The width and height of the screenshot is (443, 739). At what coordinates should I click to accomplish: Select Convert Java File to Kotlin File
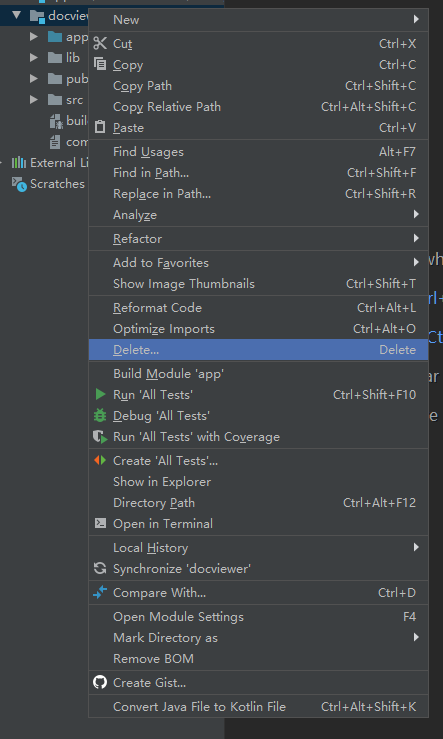(x=258, y=706)
